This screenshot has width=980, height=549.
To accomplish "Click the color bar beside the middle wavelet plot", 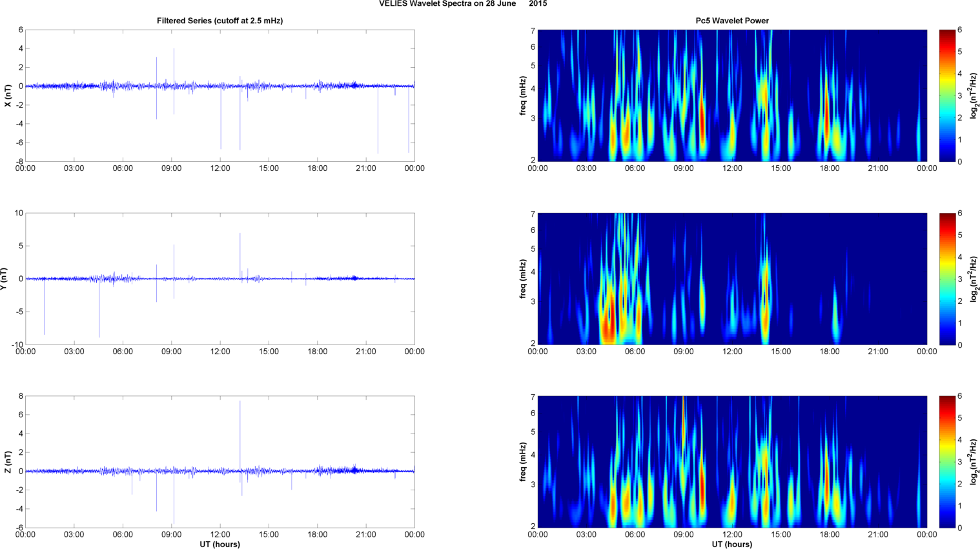I will coord(947,279).
